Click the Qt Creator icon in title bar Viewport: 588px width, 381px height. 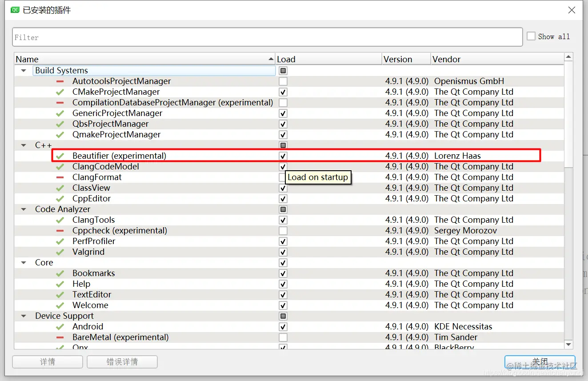(15, 9)
